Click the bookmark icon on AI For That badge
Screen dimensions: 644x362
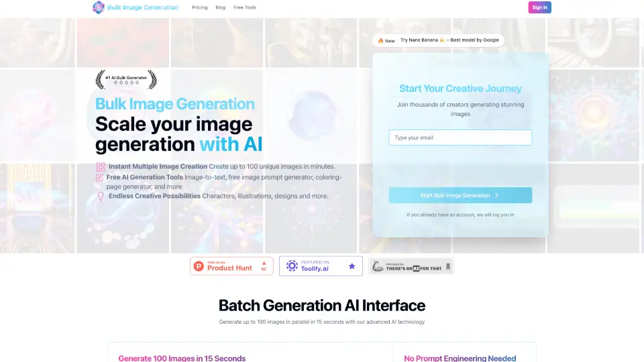coord(448,267)
